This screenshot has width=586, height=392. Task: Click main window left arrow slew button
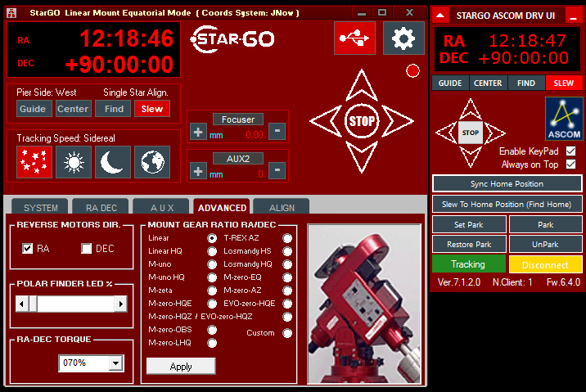tap(326, 121)
